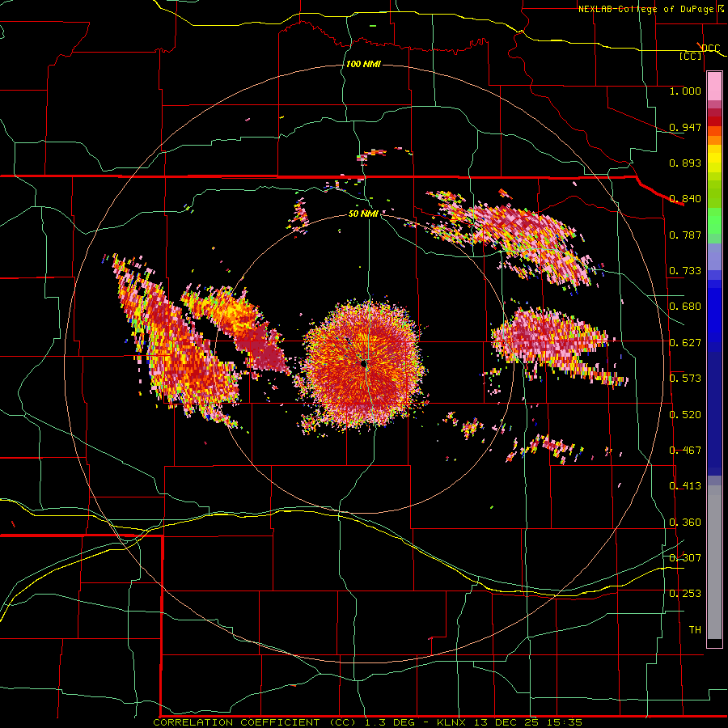
Task: Click the 0.467 scale value
Action: pyautogui.click(x=685, y=451)
